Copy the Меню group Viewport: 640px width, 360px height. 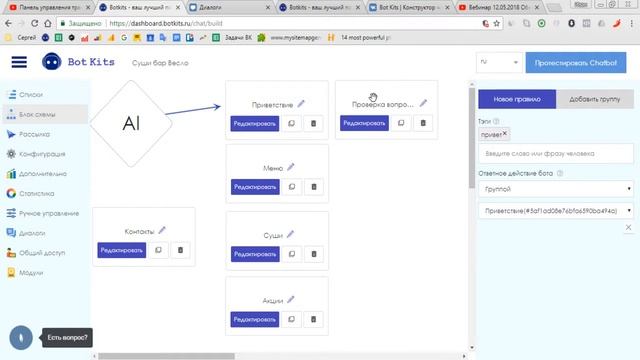point(292,187)
